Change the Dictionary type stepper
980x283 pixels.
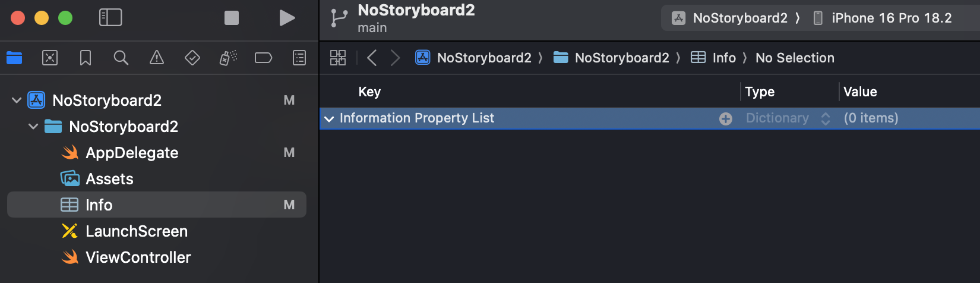(826, 118)
